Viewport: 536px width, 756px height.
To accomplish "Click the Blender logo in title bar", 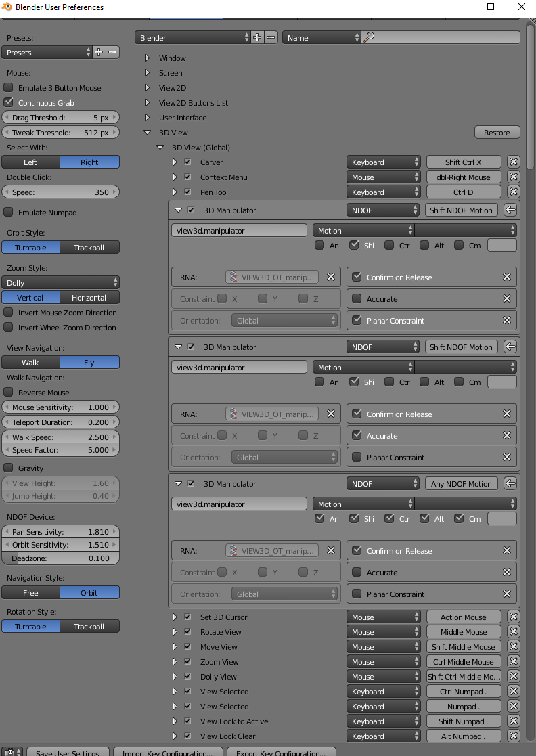I will [7, 7].
